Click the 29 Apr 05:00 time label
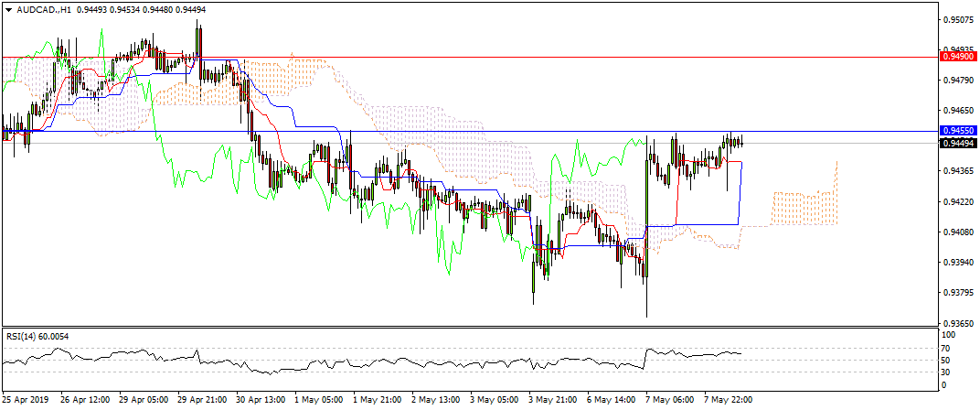The width and height of the screenshot is (980, 410). click(x=144, y=399)
